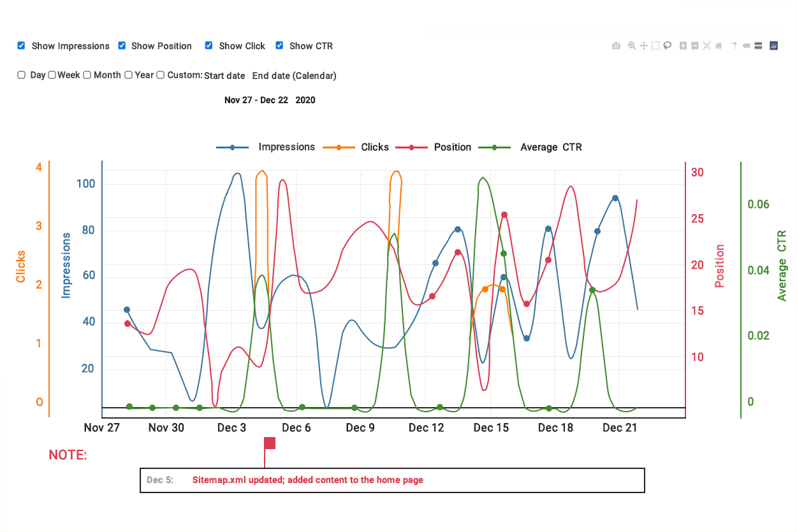The image size is (797, 532).
Task: Click the Dec 12 x-axis label
Action: [x=426, y=428]
